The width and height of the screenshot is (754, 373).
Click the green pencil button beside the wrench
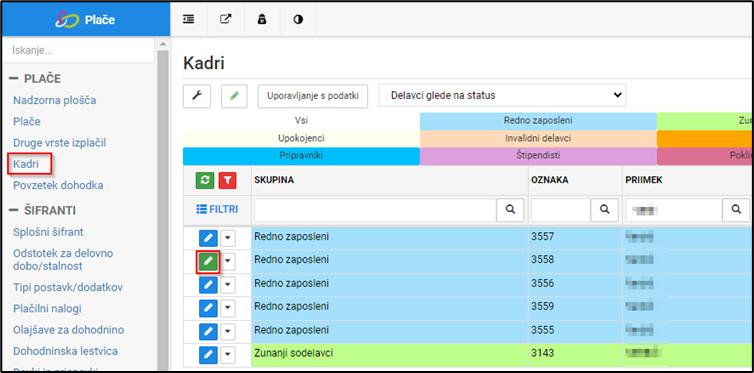click(234, 96)
